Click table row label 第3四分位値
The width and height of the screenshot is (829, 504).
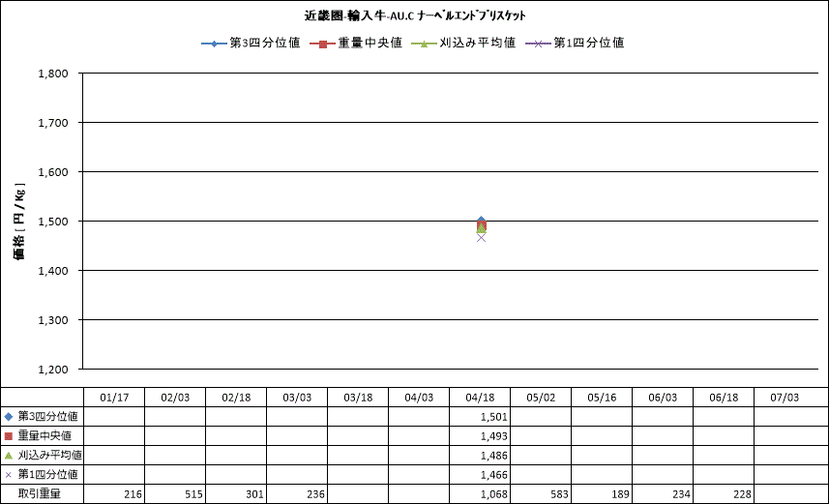[x=48, y=417]
